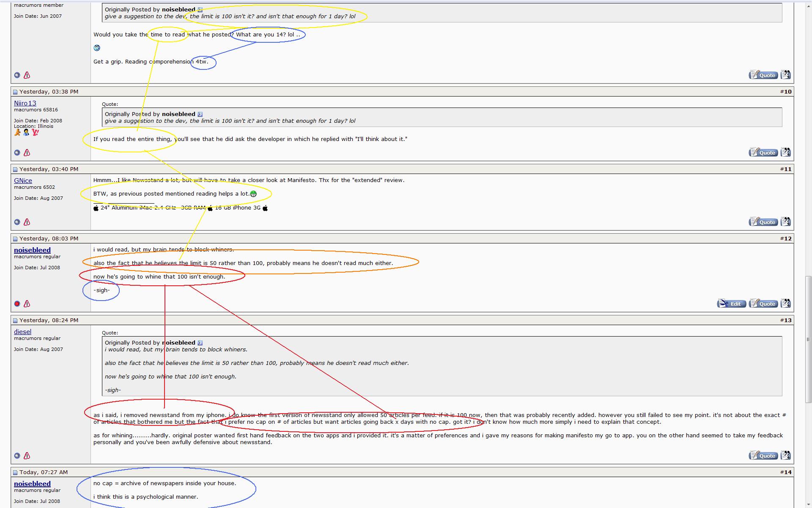
Task: Click GNice's status icon in post #11
Action: (17, 222)
